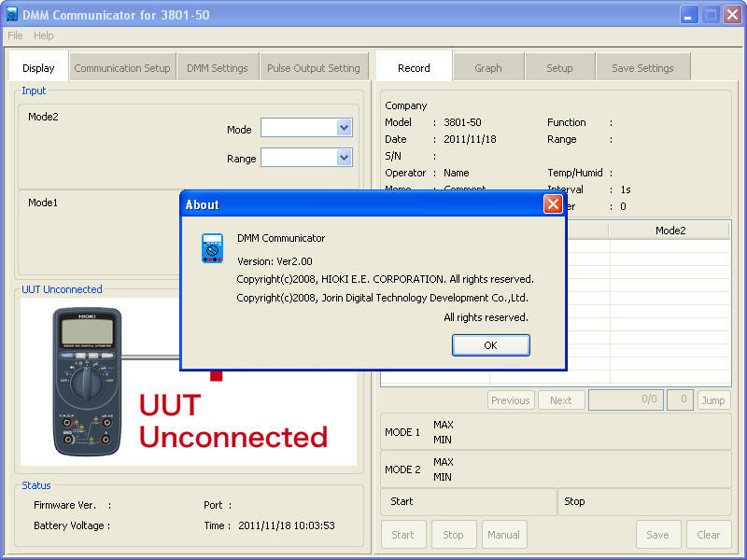Click the Function label in the Record header
The height and width of the screenshot is (560, 747).
(567, 122)
